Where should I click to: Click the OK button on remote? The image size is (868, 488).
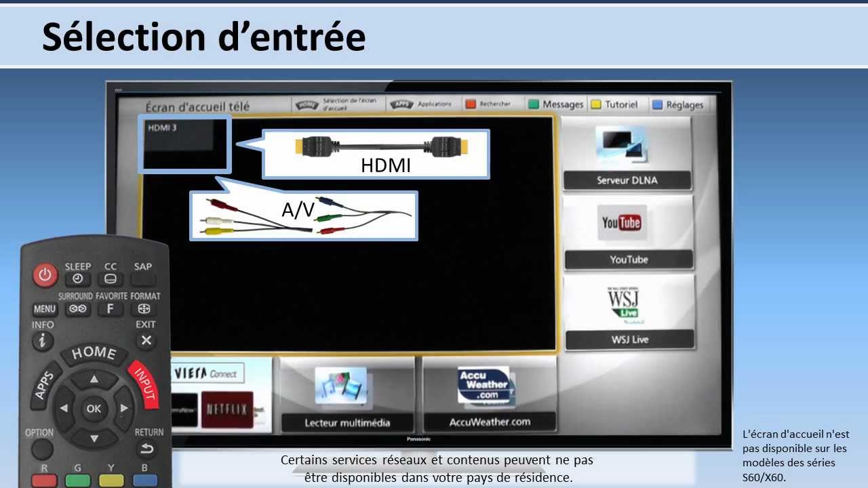[x=94, y=409]
